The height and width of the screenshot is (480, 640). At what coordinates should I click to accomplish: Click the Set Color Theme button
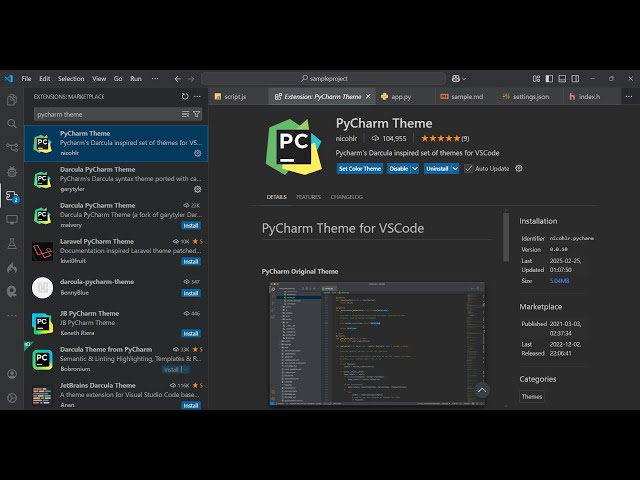pos(359,168)
